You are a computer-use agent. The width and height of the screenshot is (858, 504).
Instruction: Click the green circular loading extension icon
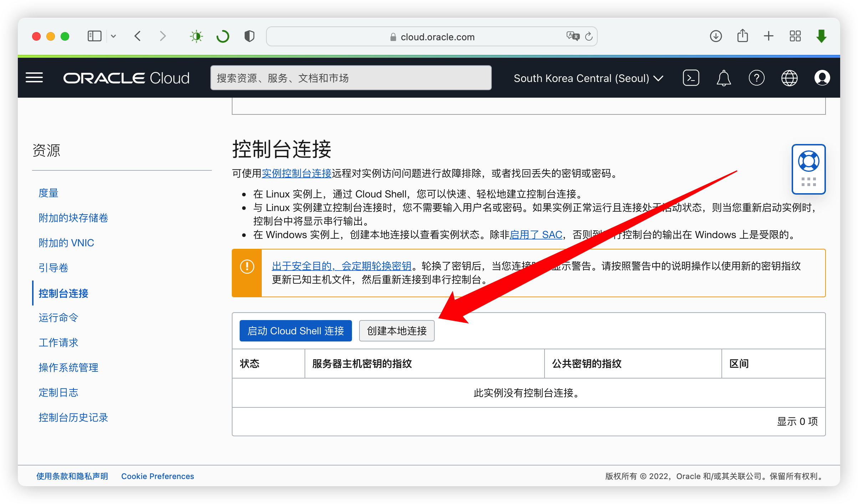(x=223, y=36)
